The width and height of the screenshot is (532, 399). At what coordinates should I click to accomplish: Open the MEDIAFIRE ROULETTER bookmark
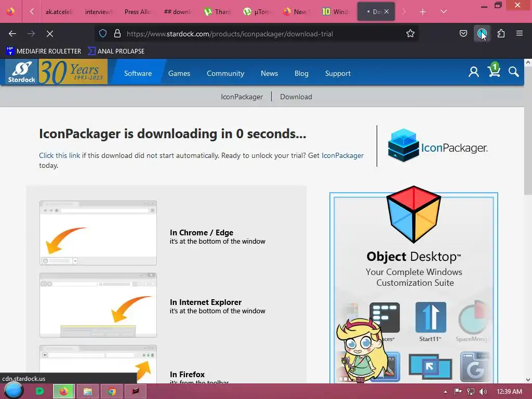pos(44,51)
